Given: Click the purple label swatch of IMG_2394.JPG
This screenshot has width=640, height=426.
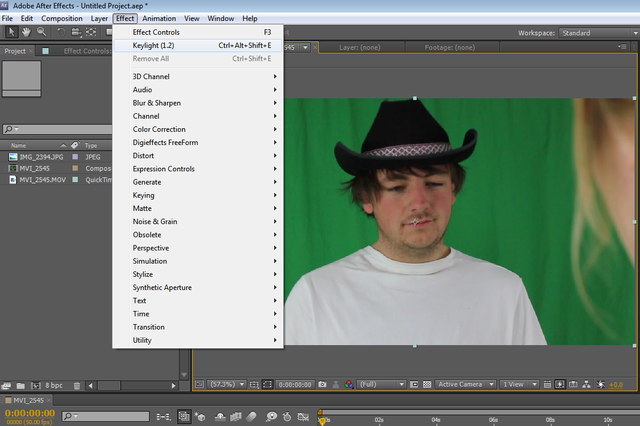Looking at the screenshot, I should point(75,157).
